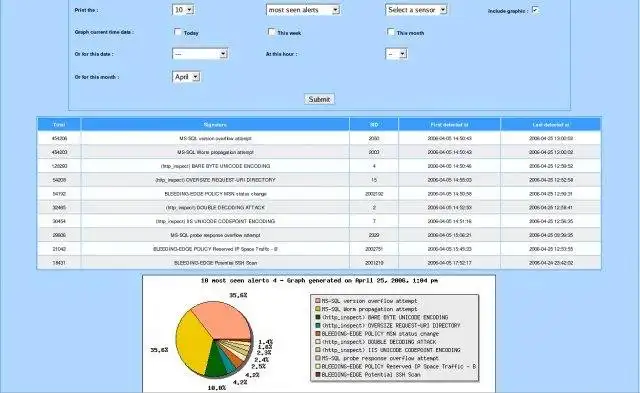The width and height of the screenshot is (640, 393).
Task: Uncheck the Include graphic checkbox
Action: tap(535, 10)
